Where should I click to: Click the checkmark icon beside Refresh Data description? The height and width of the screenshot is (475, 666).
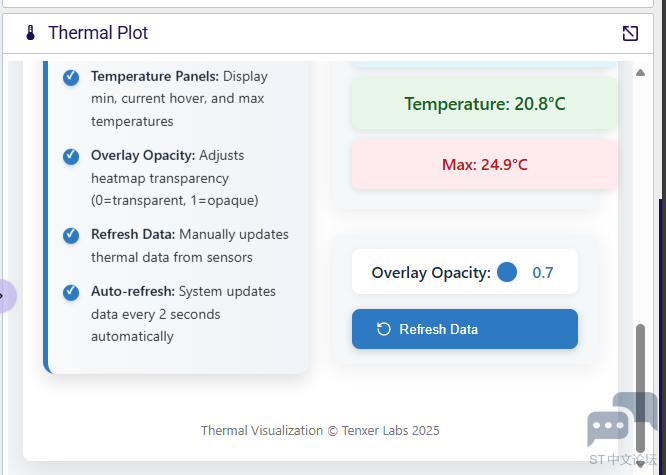(x=71, y=235)
